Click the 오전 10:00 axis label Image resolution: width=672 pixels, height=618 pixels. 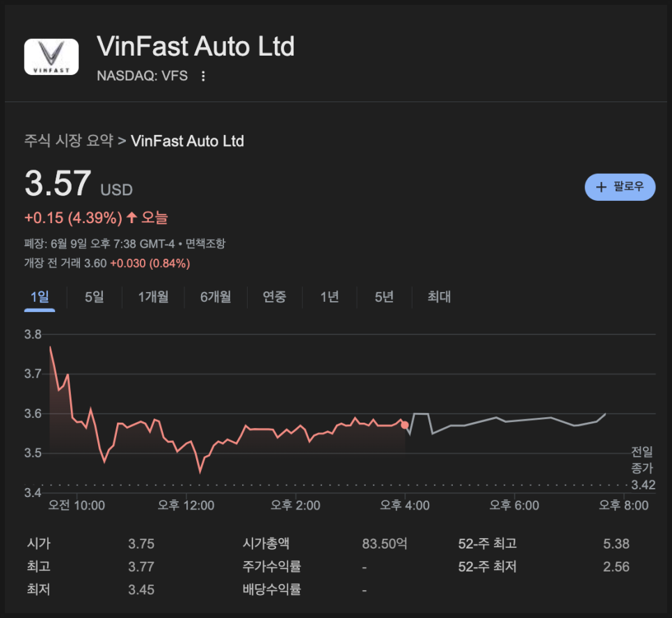[x=77, y=505]
